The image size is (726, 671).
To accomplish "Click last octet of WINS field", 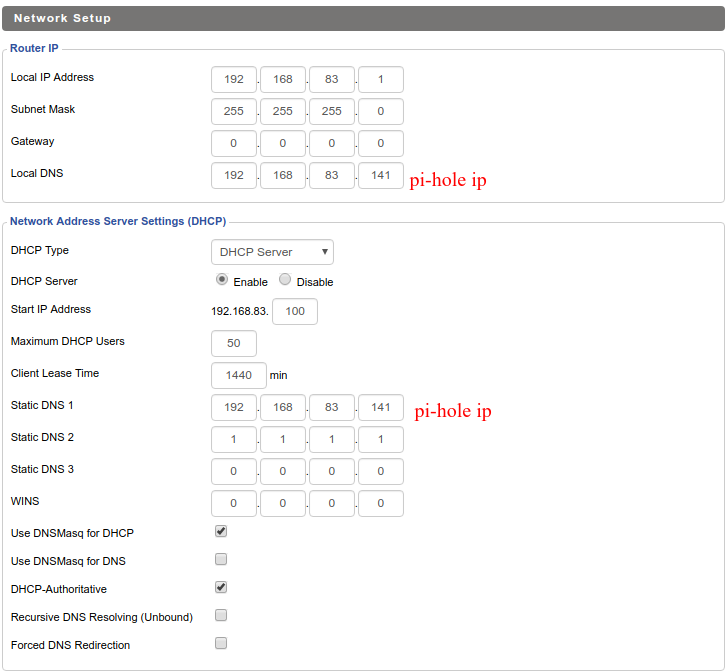I will click(381, 503).
